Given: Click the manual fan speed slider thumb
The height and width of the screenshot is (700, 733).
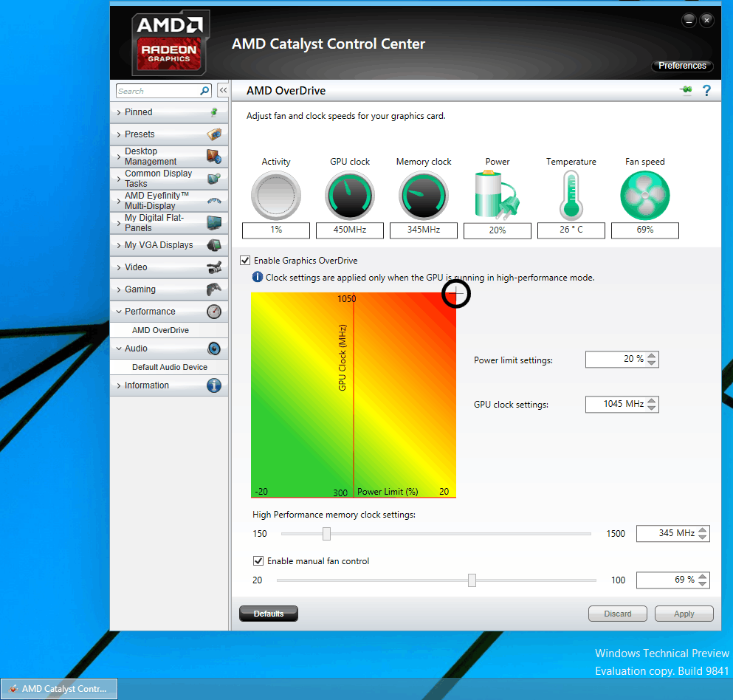Looking at the screenshot, I should [472, 580].
